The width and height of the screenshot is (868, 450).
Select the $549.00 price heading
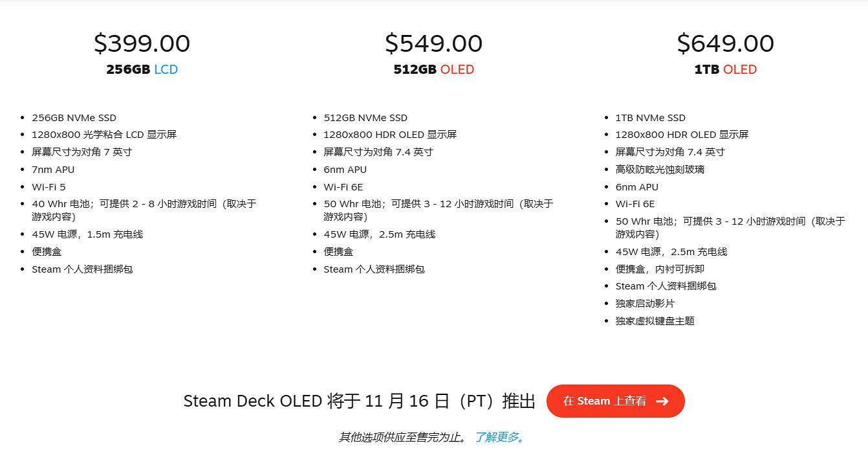point(433,43)
